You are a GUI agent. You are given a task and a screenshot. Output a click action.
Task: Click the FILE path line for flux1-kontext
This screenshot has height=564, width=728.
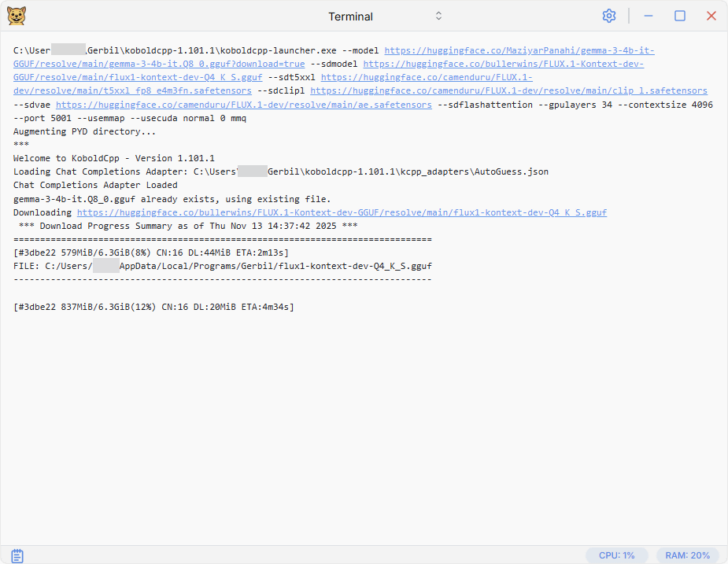[x=222, y=266]
